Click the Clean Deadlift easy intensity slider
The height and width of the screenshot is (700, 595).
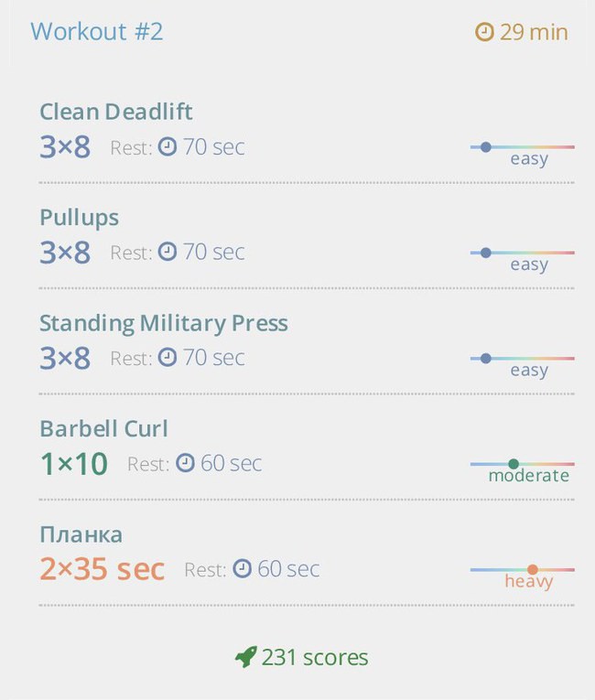[522, 147]
